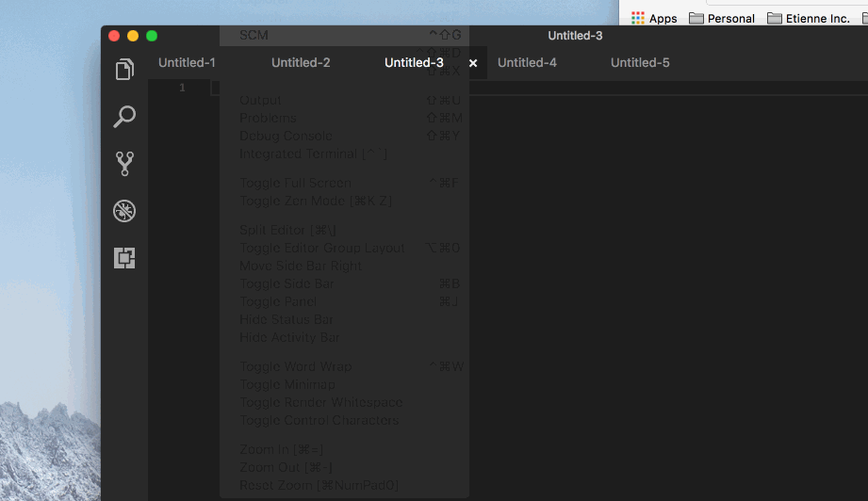Screen dimensions: 868x501
Task: Select Hide Activity Bar menu item
Action: 344,337
